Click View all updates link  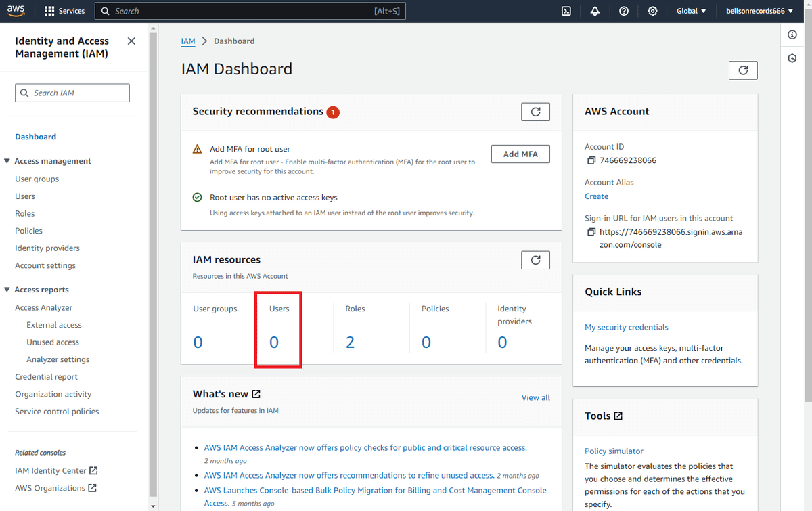pyautogui.click(x=536, y=397)
